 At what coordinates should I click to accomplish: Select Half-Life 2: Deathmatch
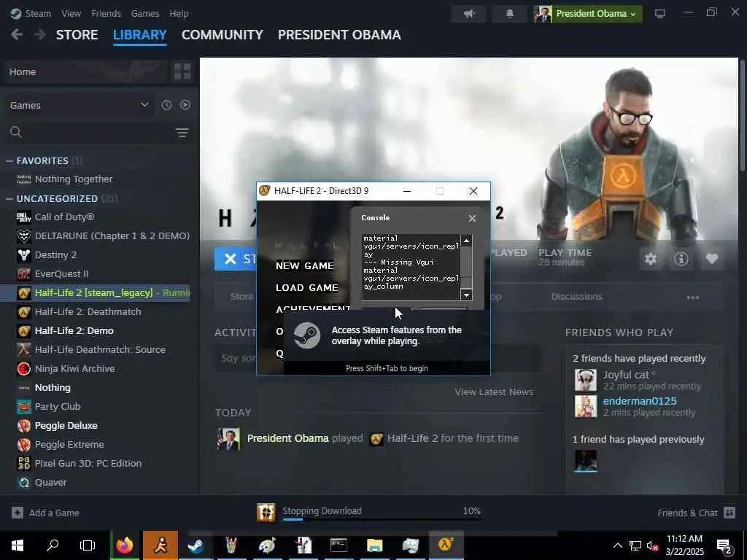coord(88,311)
